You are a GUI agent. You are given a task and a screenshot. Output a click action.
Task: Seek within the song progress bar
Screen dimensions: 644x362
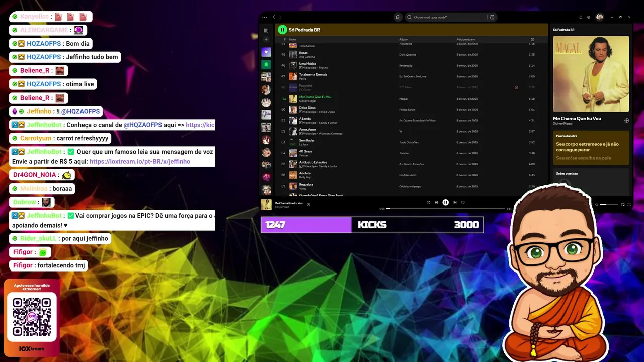[x=445, y=208]
